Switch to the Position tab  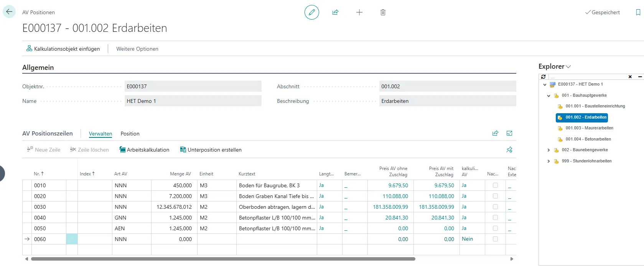[x=130, y=134]
